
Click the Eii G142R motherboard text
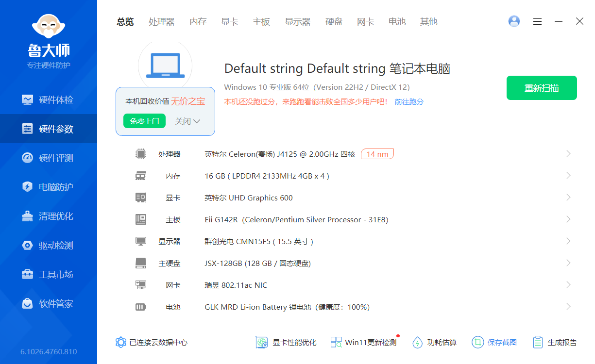[296, 219]
